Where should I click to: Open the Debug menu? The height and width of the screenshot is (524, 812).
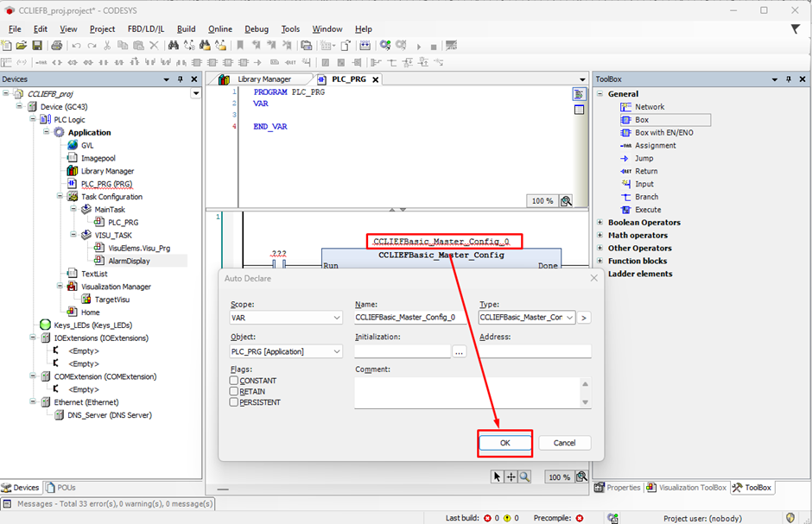tap(257, 29)
